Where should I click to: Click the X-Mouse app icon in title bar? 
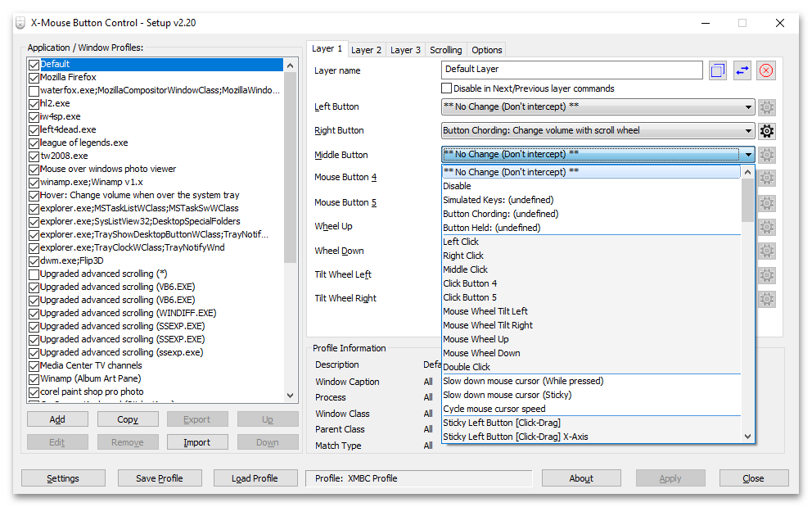point(20,23)
